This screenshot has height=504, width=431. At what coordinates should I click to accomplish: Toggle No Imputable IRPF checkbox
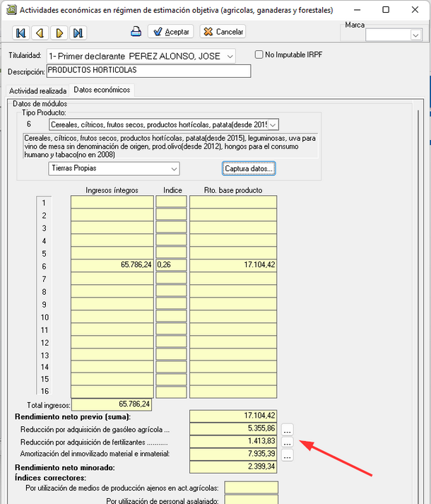259,54
